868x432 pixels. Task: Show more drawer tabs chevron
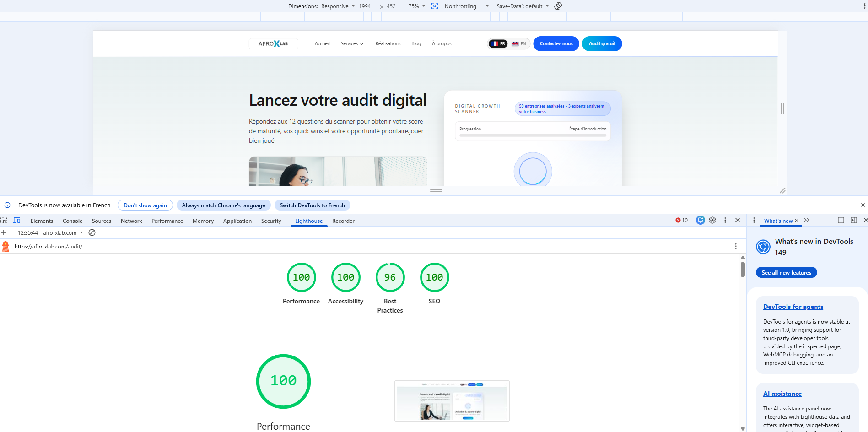tap(807, 220)
